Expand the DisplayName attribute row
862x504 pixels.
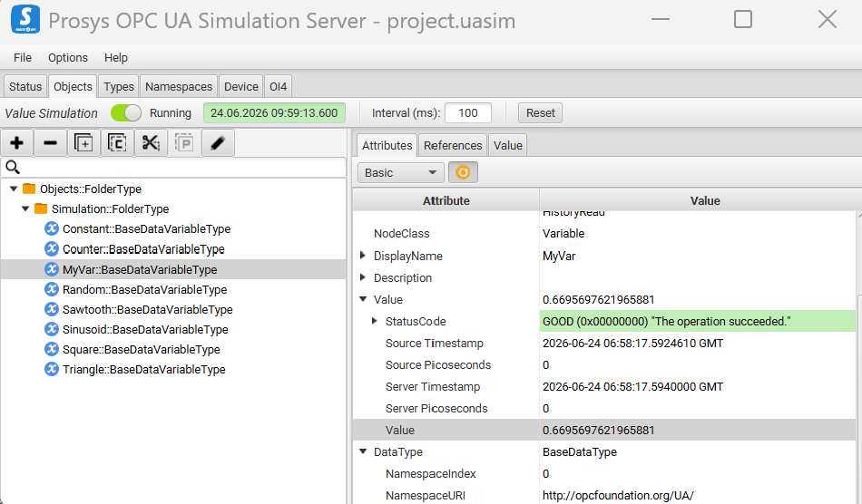(363, 256)
